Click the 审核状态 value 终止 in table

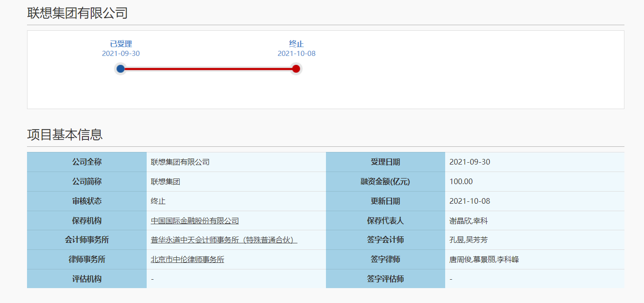[158, 201]
